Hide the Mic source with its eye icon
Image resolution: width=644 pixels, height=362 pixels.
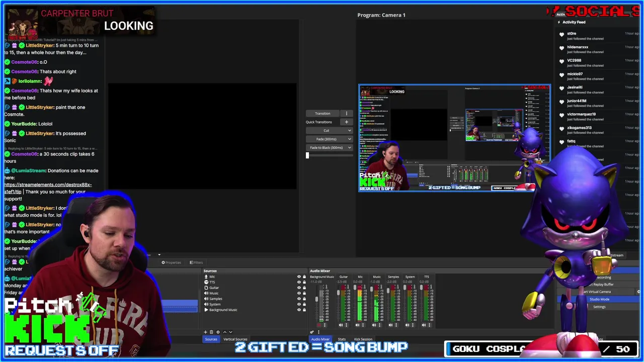click(x=299, y=277)
